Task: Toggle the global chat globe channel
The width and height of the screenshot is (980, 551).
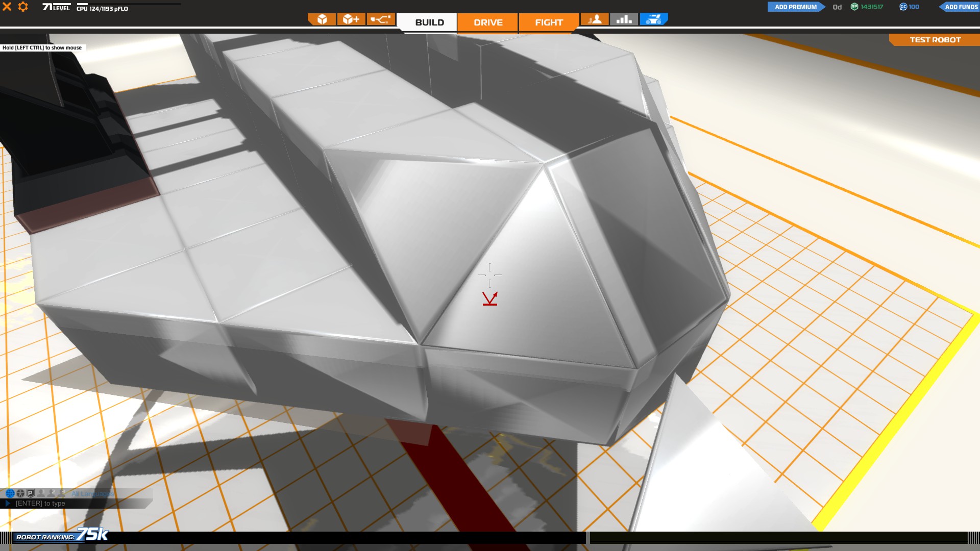Action: pos(10,493)
